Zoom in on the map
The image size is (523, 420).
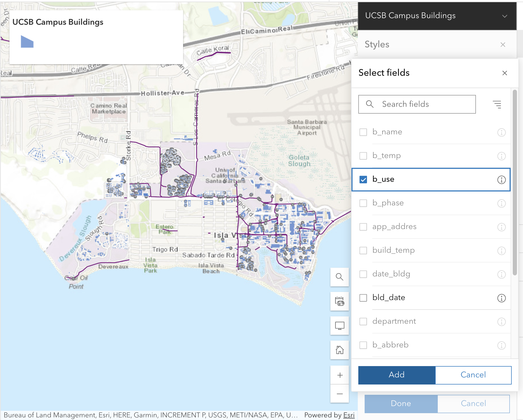[339, 375]
